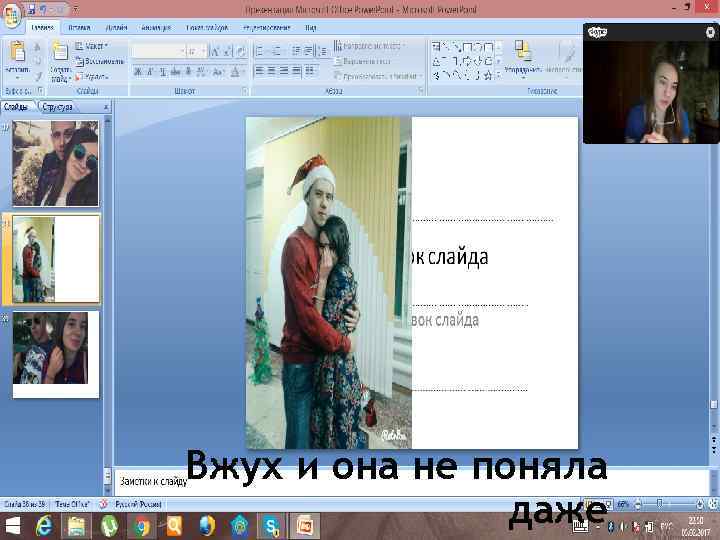The width and height of the screenshot is (720, 540).
Task: Toggle Italic (К) formatting
Action: 150,71
